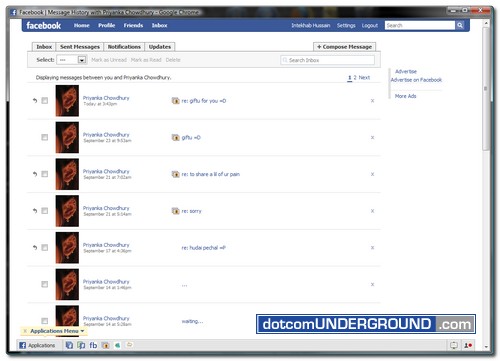The height and width of the screenshot is (361, 500).
Task: Click the Logout link
Action: pyautogui.click(x=370, y=25)
